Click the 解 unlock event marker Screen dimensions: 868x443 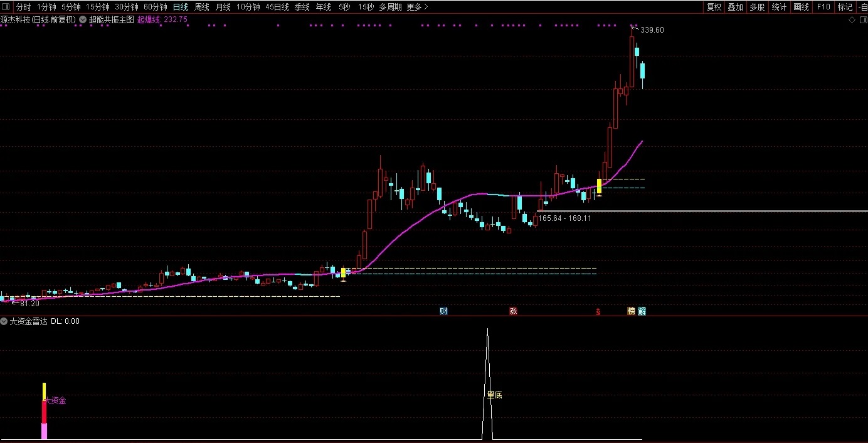click(642, 311)
